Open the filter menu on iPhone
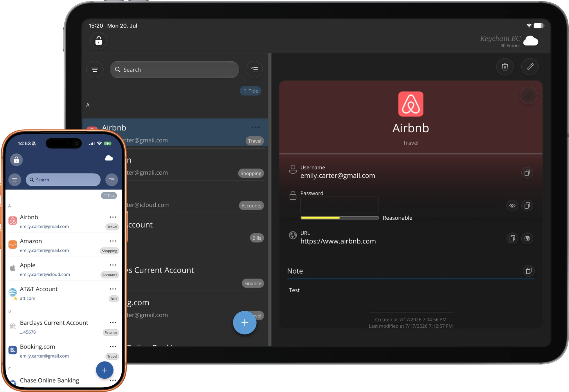 [15, 180]
